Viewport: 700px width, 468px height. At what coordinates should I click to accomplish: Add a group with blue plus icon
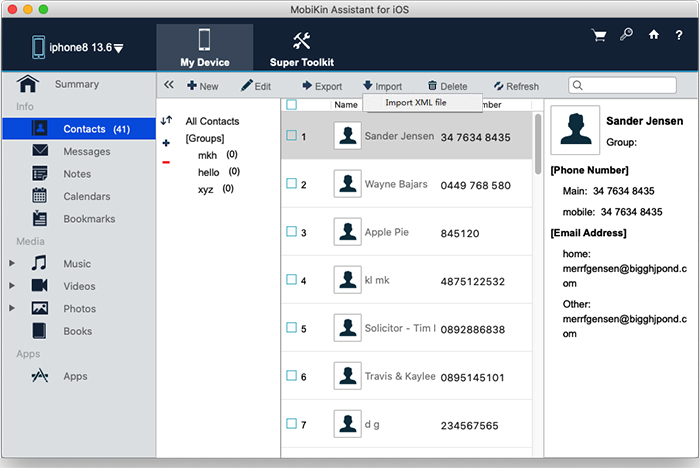point(166,143)
